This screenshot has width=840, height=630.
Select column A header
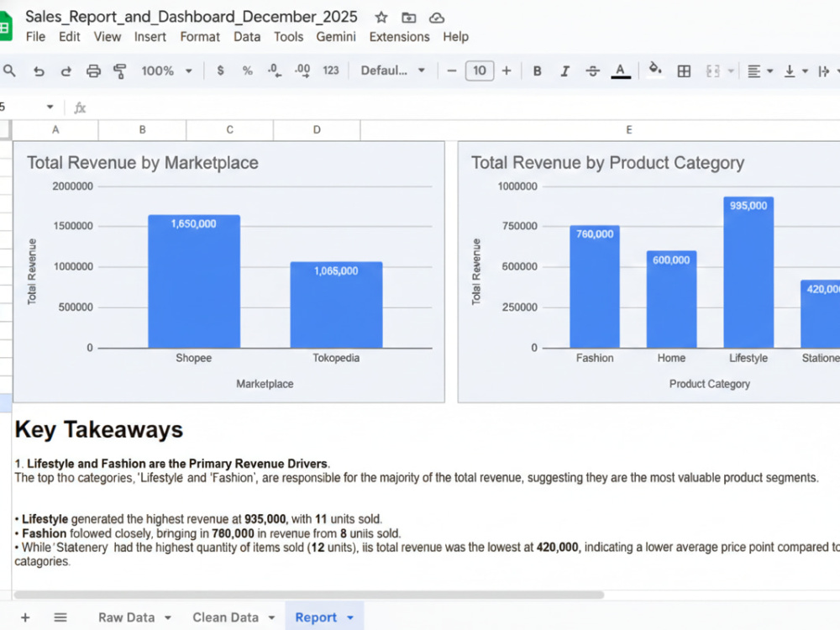(x=55, y=129)
